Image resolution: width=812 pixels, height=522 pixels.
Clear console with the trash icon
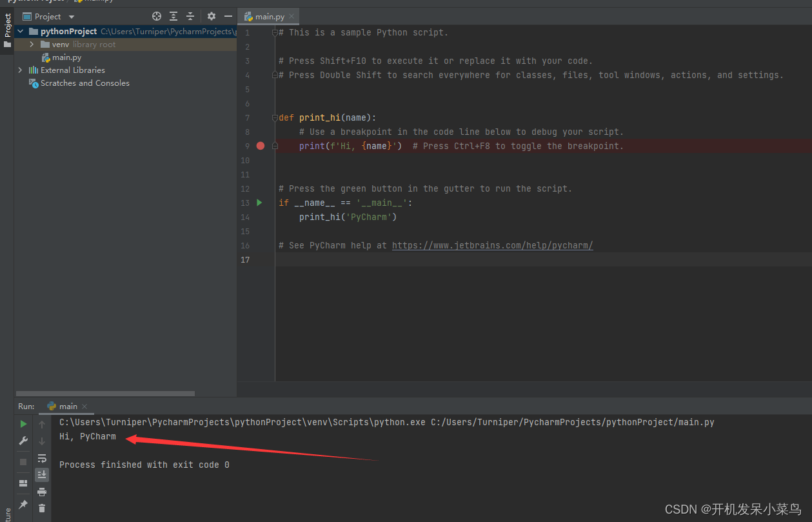tap(42, 508)
